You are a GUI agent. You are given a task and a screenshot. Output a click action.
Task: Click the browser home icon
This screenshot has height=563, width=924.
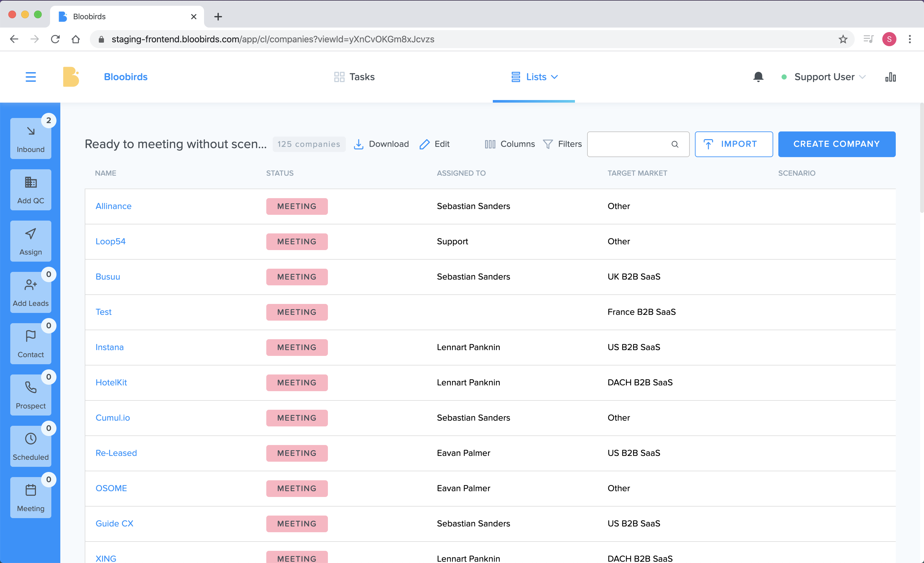(x=76, y=39)
